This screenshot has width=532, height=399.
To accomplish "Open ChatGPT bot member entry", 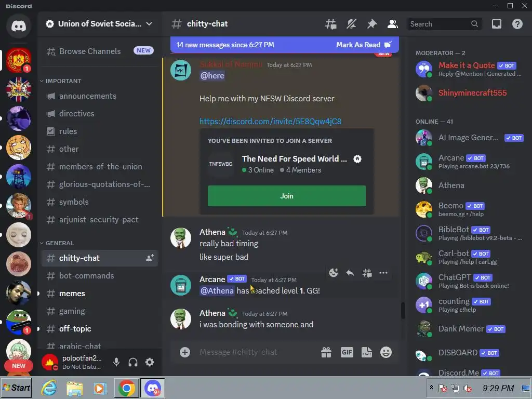I will click(x=469, y=281).
